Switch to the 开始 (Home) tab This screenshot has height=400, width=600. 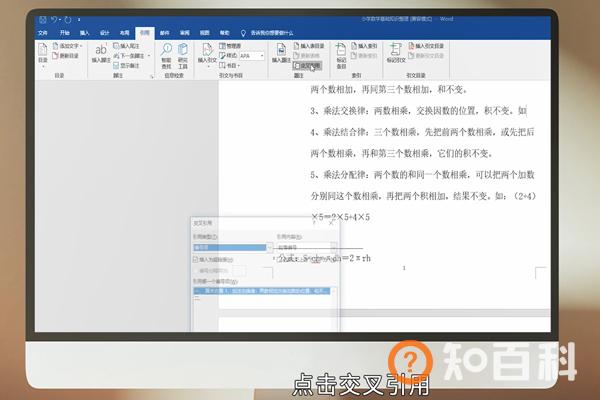click(65, 33)
